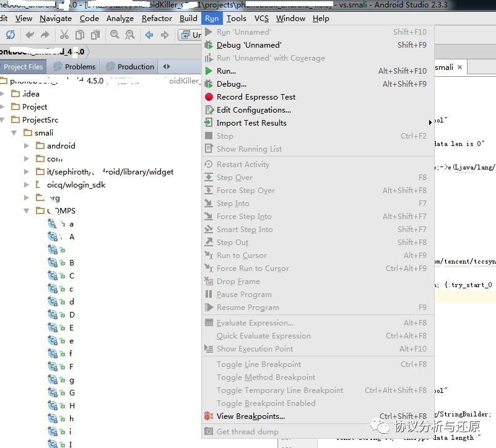Viewport: 496px width, 448px height.
Task: Select Edit Configurations... entry
Action: coord(318,110)
